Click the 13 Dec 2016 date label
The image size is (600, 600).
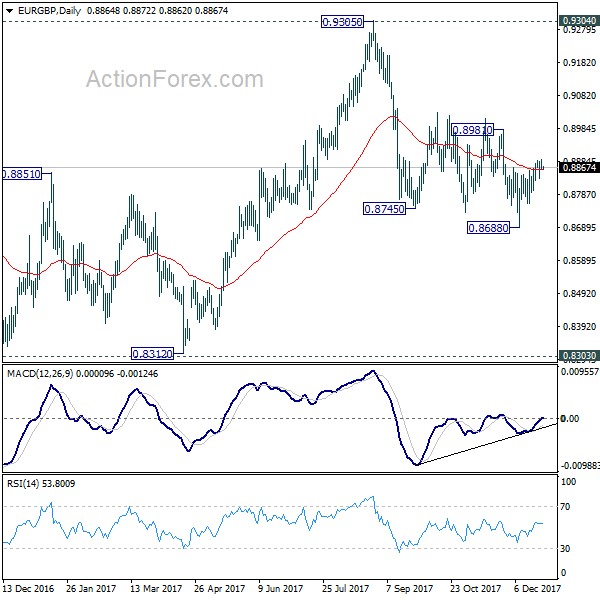pyautogui.click(x=28, y=588)
